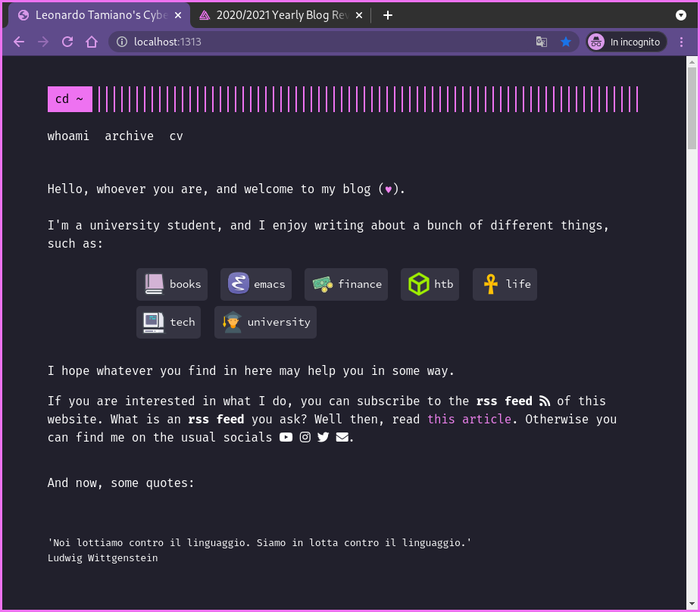Click the browser forward arrow
The height and width of the screenshot is (612, 700).
[x=43, y=42]
